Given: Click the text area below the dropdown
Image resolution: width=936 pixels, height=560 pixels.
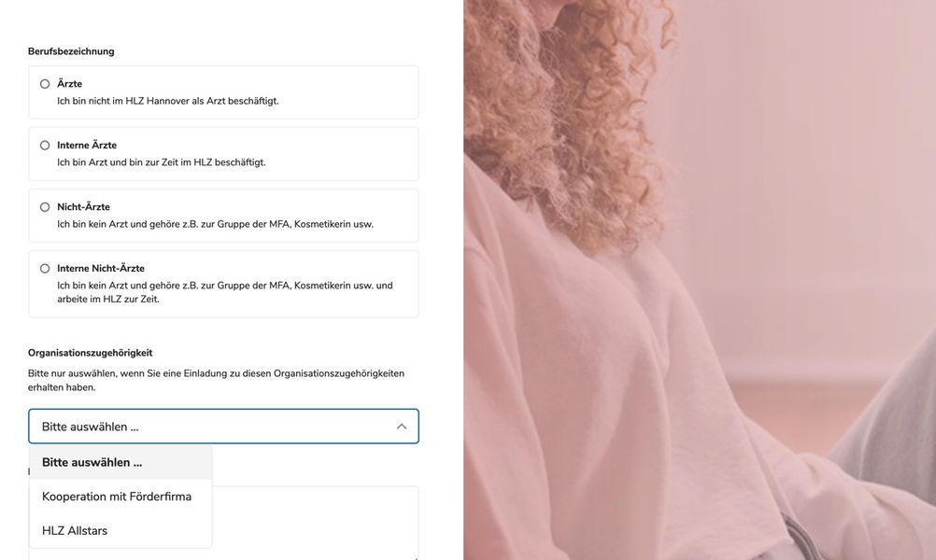Looking at the screenshot, I should [x=315, y=523].
